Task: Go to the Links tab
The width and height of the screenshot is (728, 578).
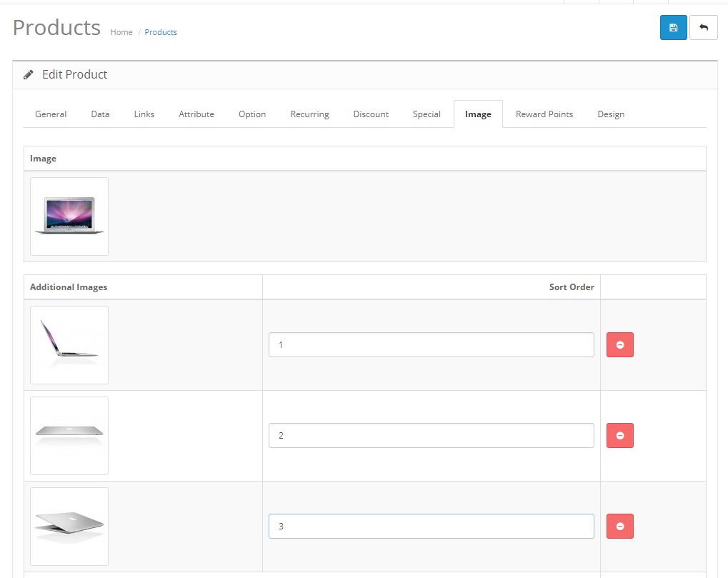Action: [144, 114]
